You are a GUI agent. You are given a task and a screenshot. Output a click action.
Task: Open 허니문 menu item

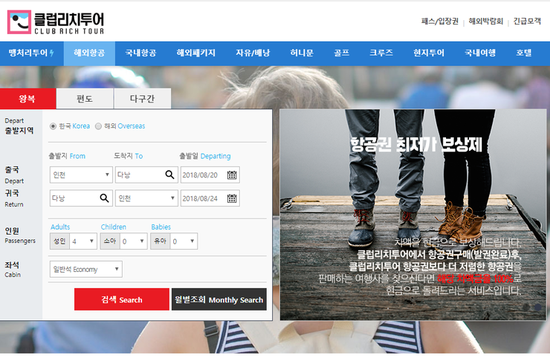302,53
